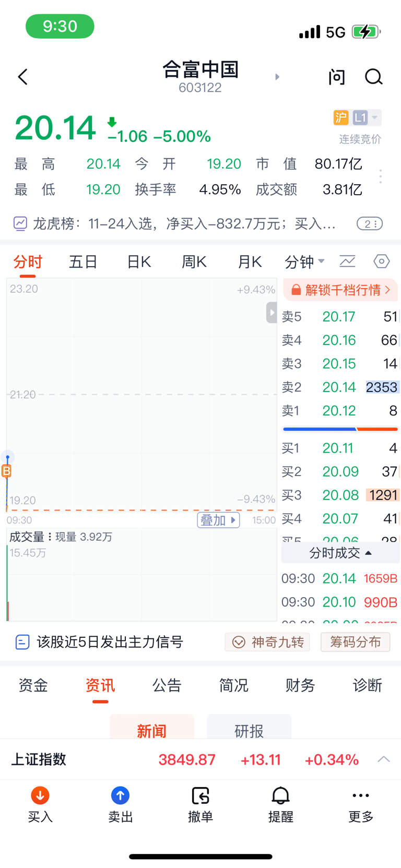Open the 龙虎榜 chart icon
Image resolution: width=401 pixels, height=868 pixels.
(20, 224)
